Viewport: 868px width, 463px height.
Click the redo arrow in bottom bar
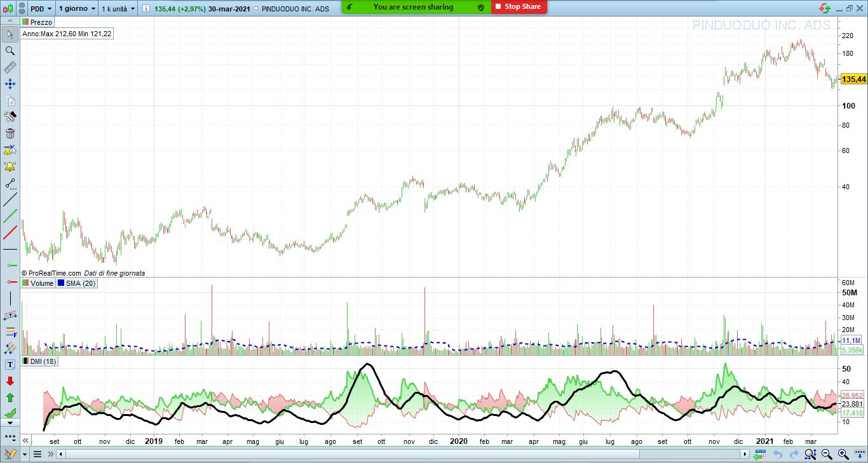tap(794, 454)
